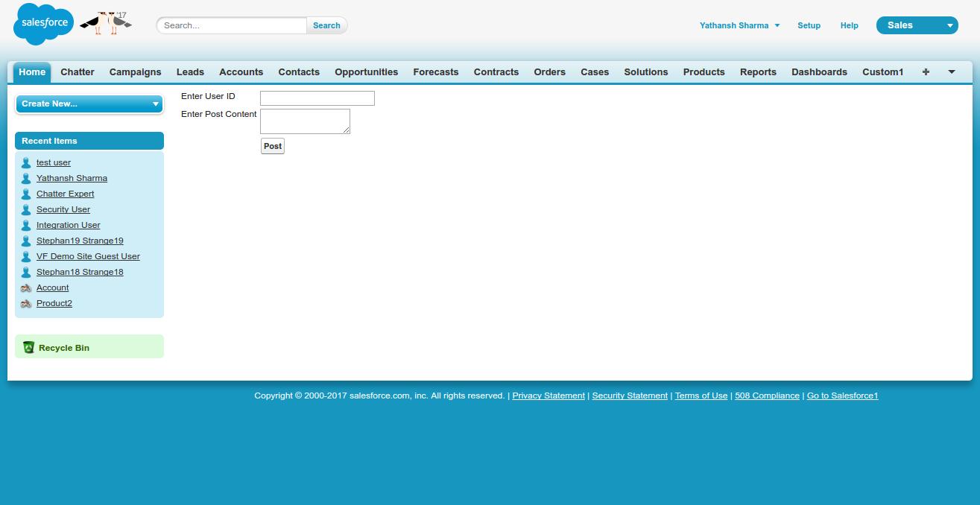Expand the tab overflow arrow
The width and height of the screenshot is (980, 505).
952,72
